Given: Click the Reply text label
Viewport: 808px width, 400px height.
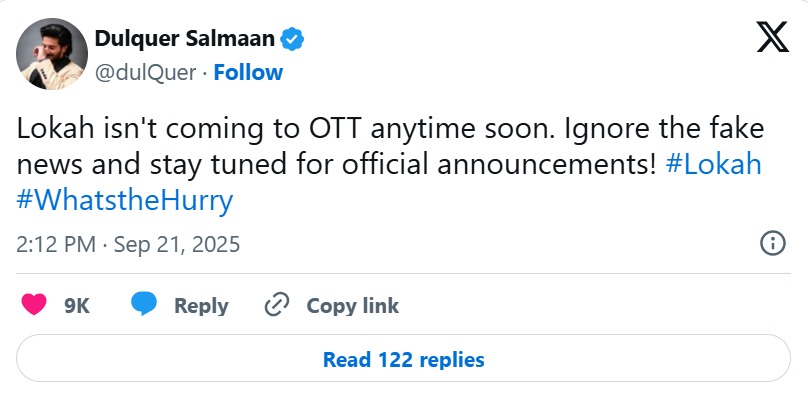Looking at the screenshot, I should [201, 306].
